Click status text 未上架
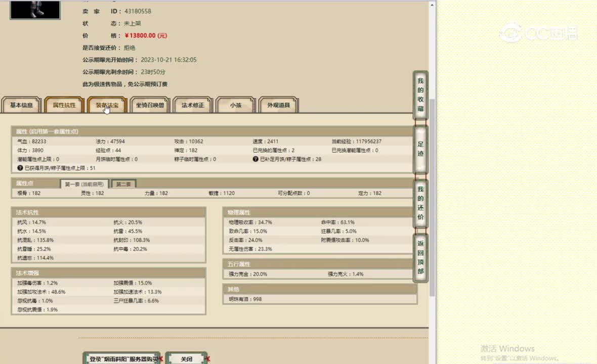Image resolution: width=597 pixels, height=364 pixels. 132,24
